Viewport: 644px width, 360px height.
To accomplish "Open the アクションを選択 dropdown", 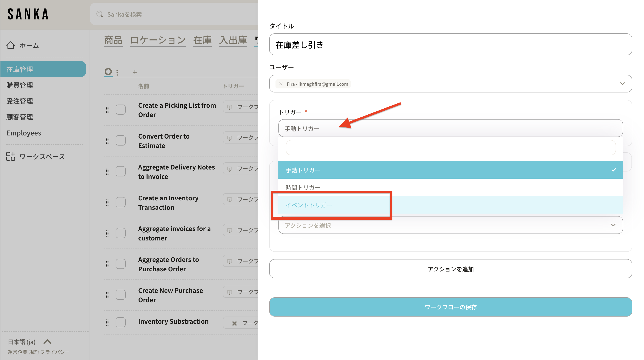I will 450,225.
